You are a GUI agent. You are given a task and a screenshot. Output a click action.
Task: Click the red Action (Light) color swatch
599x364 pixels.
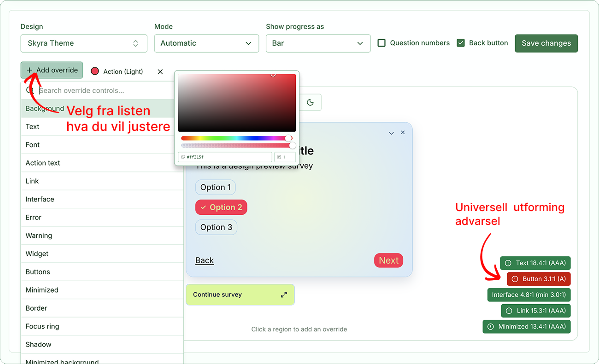click(x=95, y=71)
